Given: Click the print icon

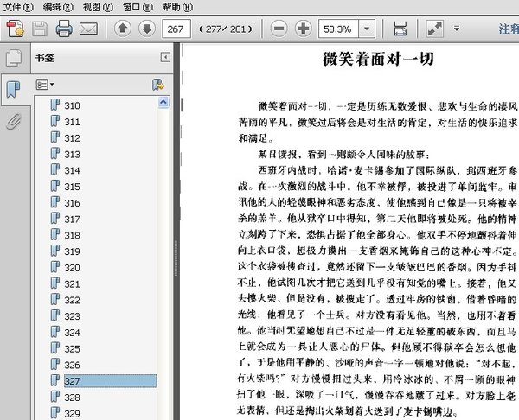Looking at the screenshot, I should (x=64, y=29).
